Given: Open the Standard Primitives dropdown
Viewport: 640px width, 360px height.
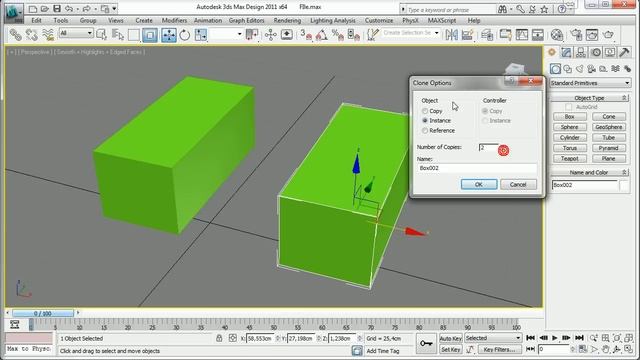Looking at the screenshot, I should tap(590, 83).
